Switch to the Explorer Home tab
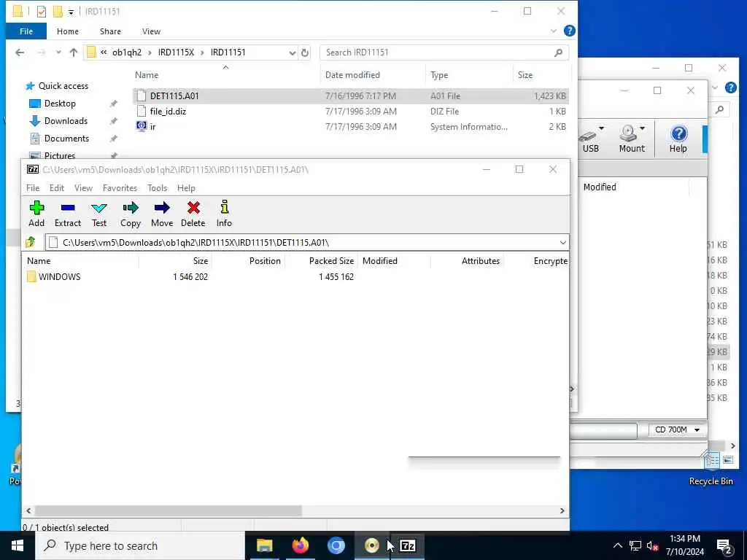This screenshot has width=747, height=560. [x=68, y=31]
